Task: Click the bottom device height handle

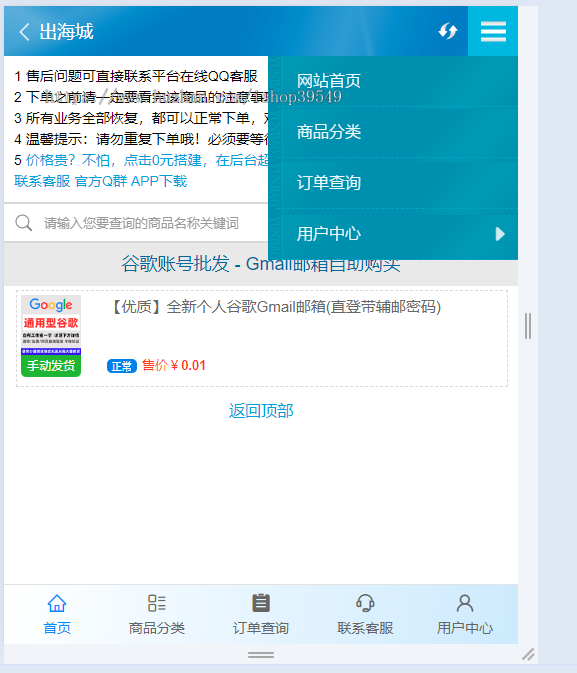Action: [x=261, y=655]
